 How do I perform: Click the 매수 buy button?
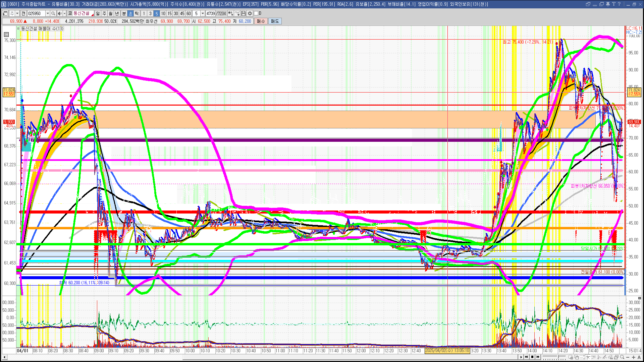point(261,21)
